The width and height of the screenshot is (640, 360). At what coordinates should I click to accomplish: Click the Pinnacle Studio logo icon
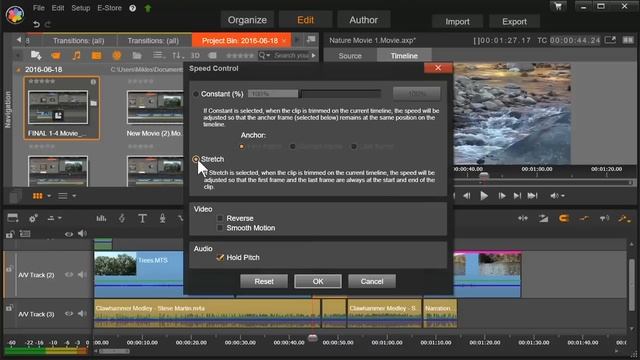[15, 14]
